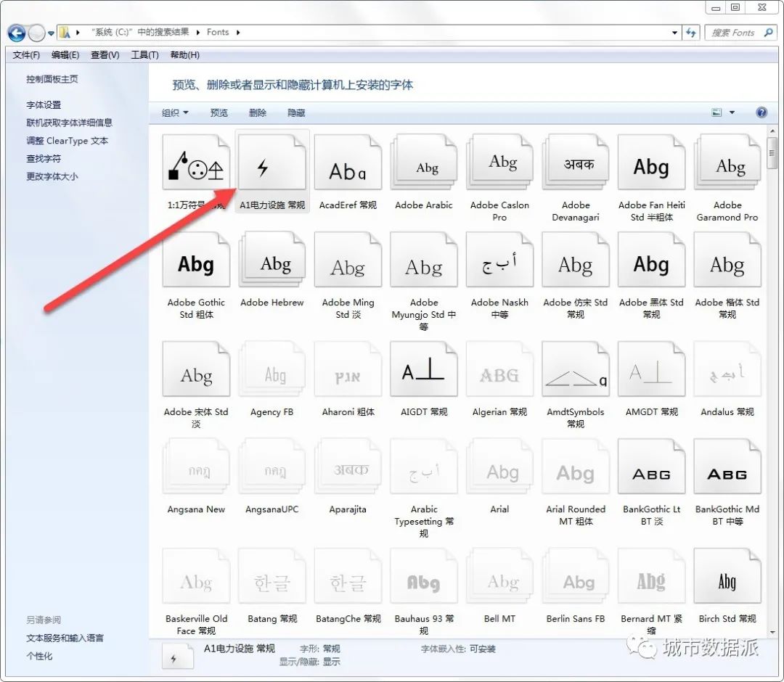The image size is (784, 682).
Task: Open recent pages dropdown beside navigation buttons
Action: [x=51, y=33]
